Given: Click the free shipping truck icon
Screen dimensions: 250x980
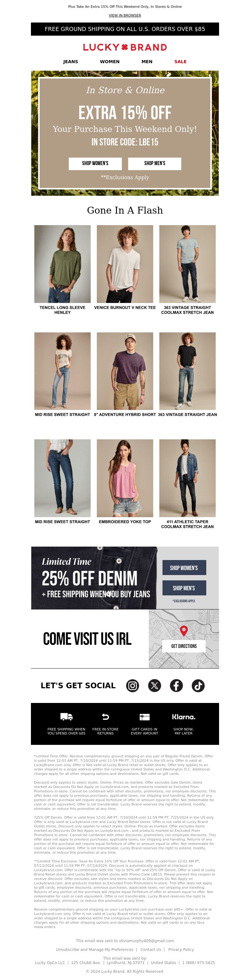Looking at the screenshot, I should click(67, 717).
